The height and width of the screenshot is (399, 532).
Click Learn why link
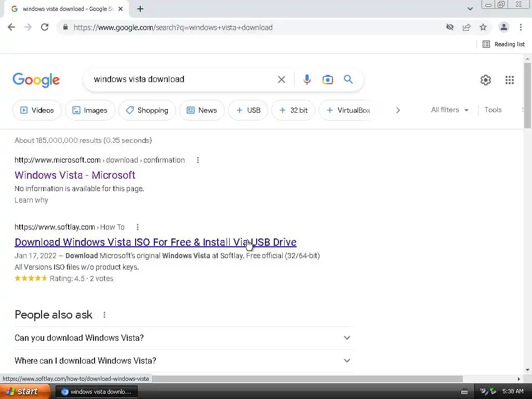coord(31,200)
